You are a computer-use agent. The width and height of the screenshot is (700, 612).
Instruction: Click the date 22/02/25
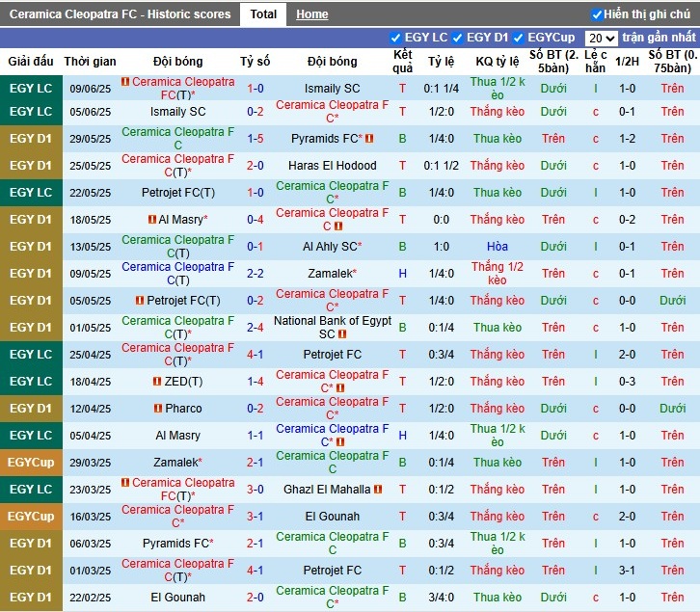[91, 598]
